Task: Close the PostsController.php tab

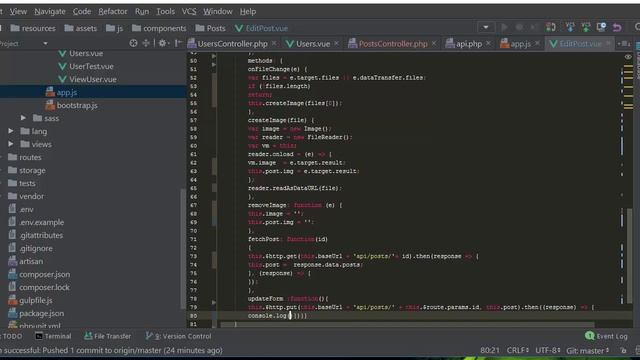Action: (434, 43)
